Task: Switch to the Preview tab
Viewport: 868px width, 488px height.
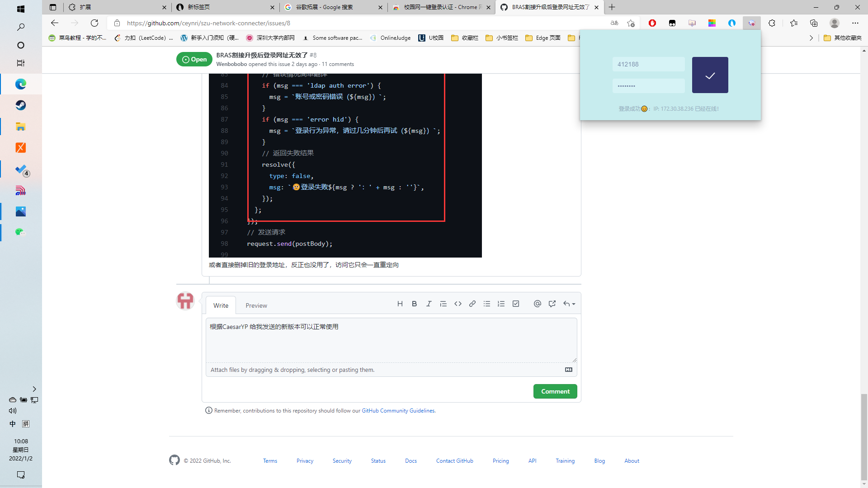Action: 256,305
